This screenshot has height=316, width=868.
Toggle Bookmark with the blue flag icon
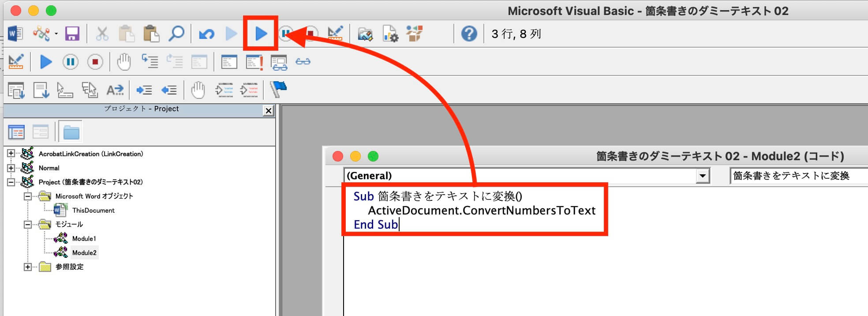278,89
